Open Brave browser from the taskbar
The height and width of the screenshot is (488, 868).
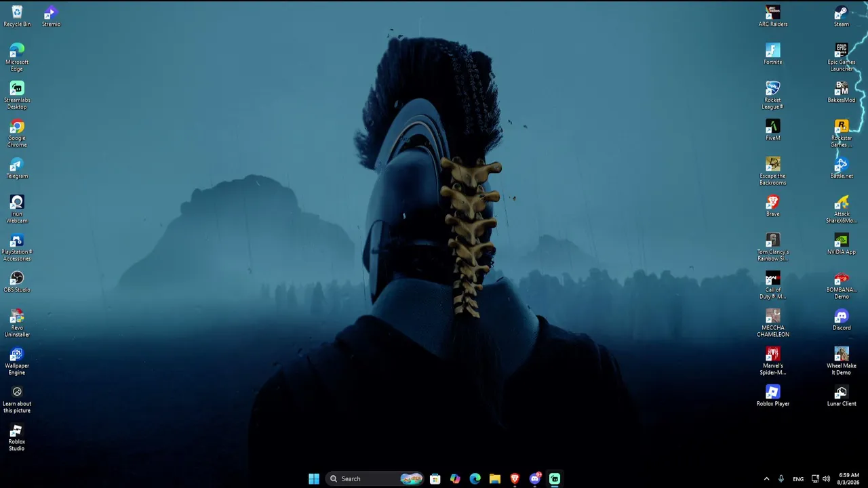[515, 479]
